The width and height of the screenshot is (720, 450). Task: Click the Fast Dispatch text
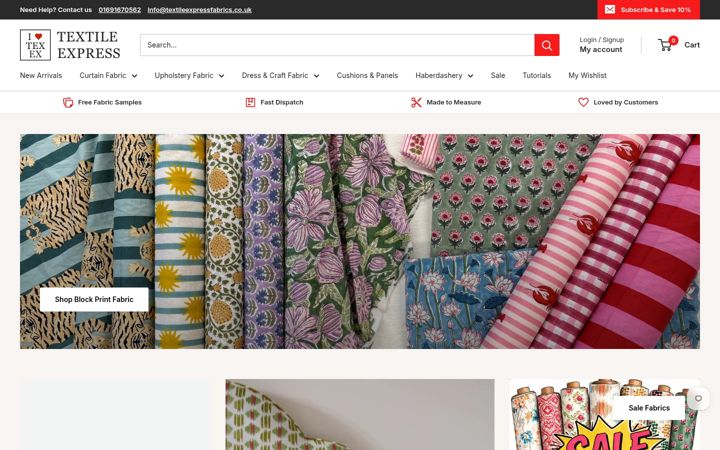pyautogui.click(x=281, y=102)
